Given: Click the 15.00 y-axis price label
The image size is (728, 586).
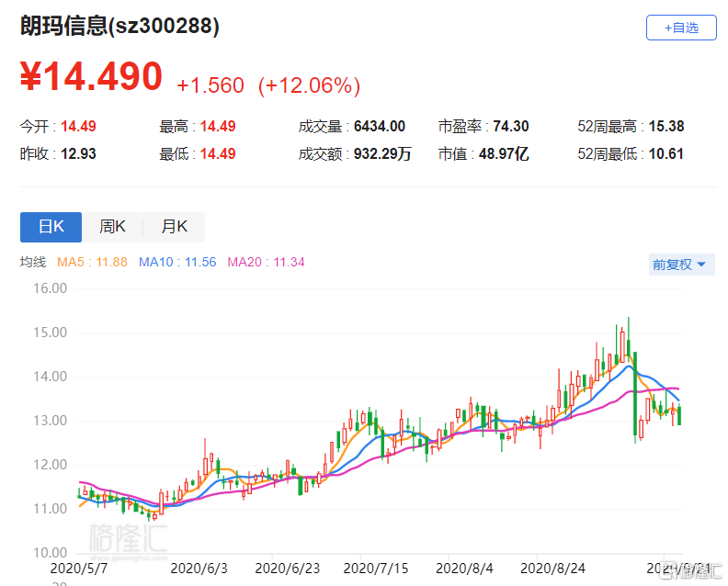Looking at the screenshot, I should coord(50,332).
